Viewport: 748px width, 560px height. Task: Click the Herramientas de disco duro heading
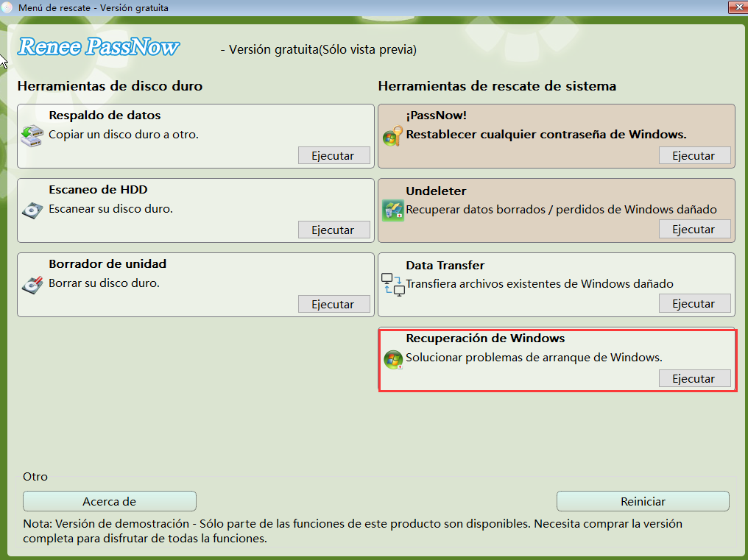[x=110, y=86]
